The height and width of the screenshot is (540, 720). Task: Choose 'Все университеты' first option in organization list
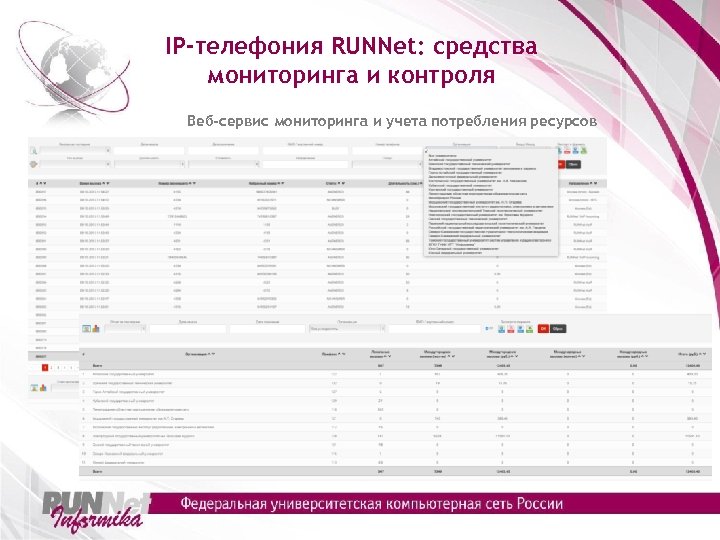pos(442,156)
